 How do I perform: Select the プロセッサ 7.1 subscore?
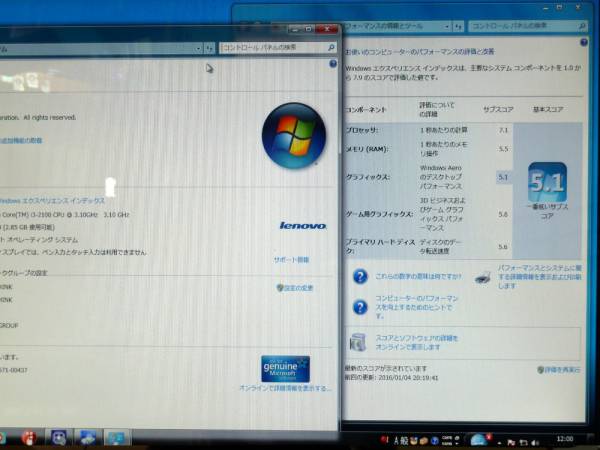click(503, 130)
